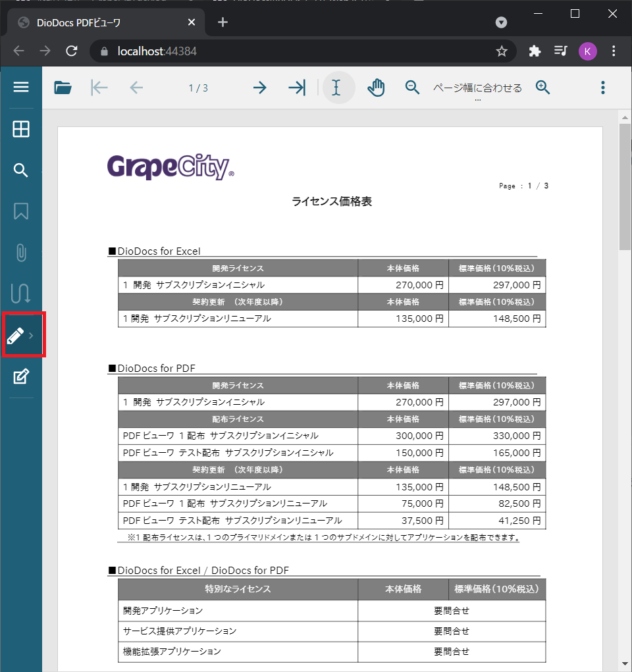Open the search panel in sidebar
The height and width of the screenshot is (672, 632).
point(20,170)
